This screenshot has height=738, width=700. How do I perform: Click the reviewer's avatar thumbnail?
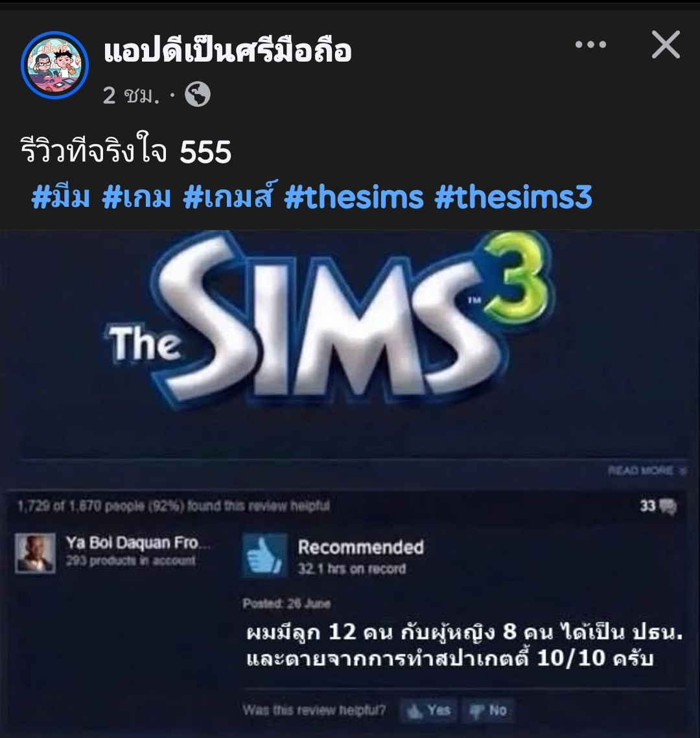pyautogui.click(x=35, y=553)
